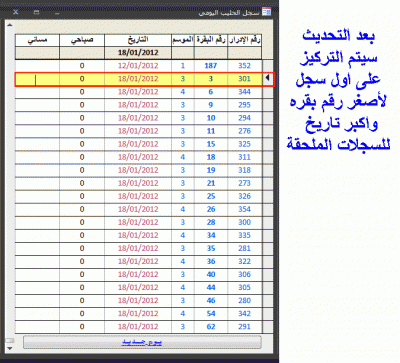400x363 pixels.
Task: Click the يوم جديد new day button
Action: 142,342
